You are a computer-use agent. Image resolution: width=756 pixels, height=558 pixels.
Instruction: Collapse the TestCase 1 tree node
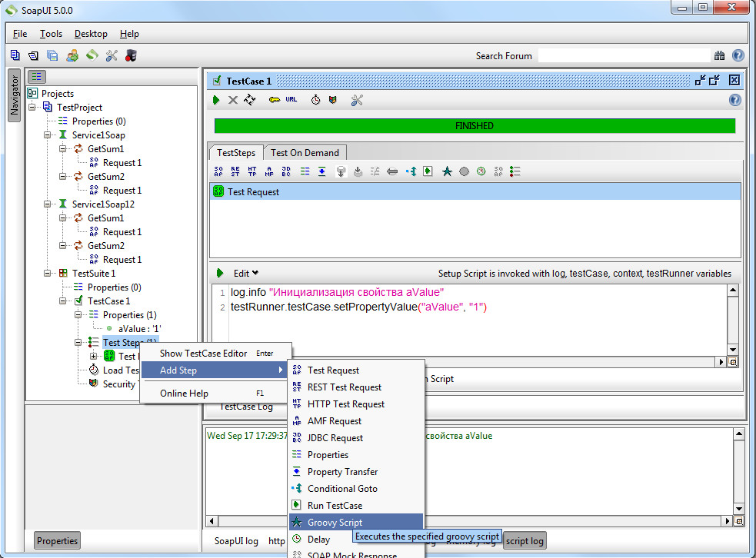[62, 301]
